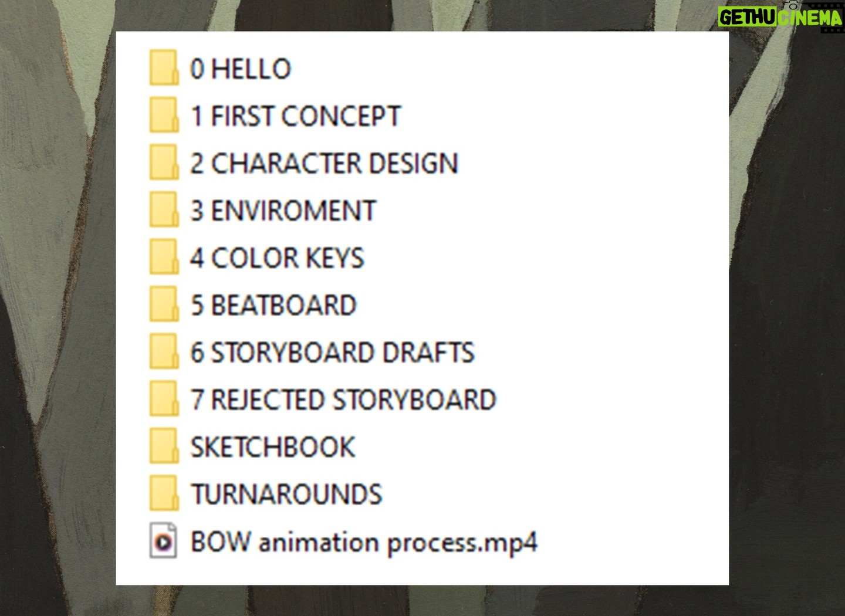Select the TURNAROUNDS folder name
The image size is (845, 616).
tap(287, 495)
